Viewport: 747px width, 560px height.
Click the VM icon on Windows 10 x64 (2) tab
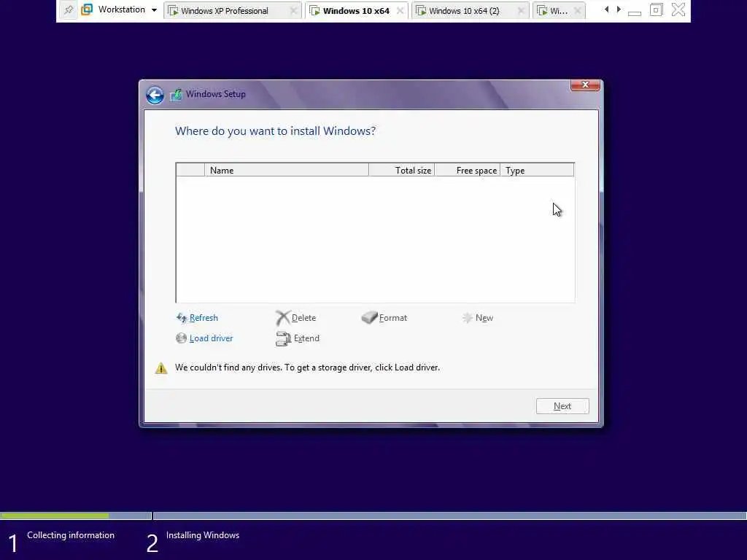(x=421, y=10)
